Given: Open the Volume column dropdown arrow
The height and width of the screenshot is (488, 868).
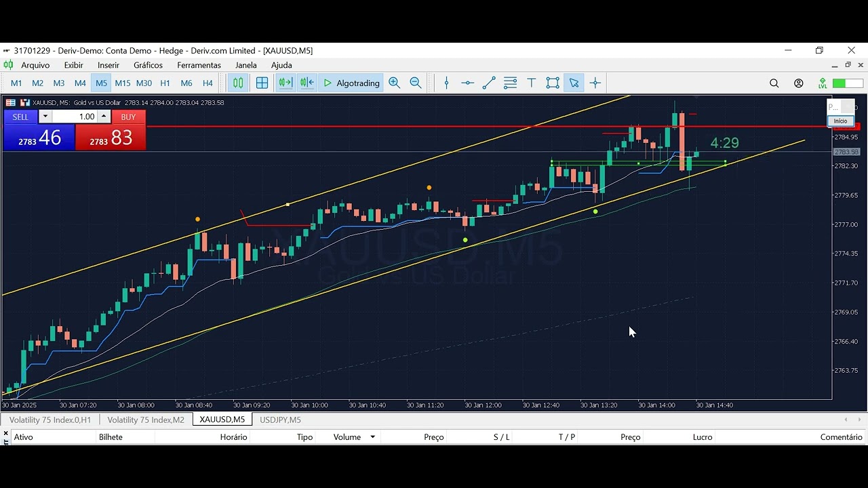Looking at the screenshot, I should click(372, 437).
